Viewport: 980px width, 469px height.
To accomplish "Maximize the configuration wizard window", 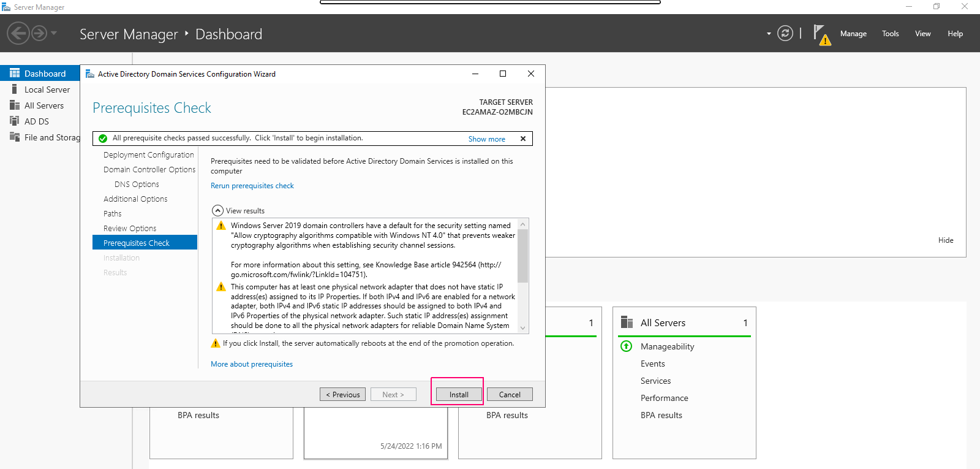I will point(503,74).
